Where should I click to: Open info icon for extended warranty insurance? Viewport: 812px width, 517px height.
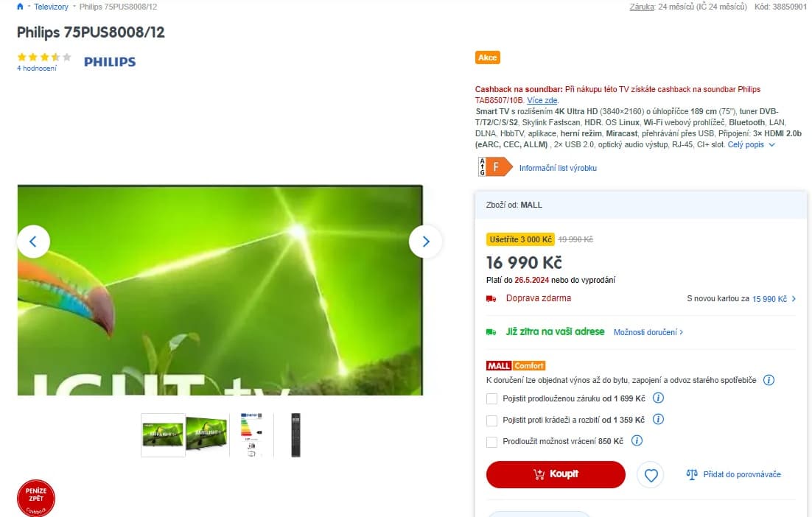tap(658, 398)
